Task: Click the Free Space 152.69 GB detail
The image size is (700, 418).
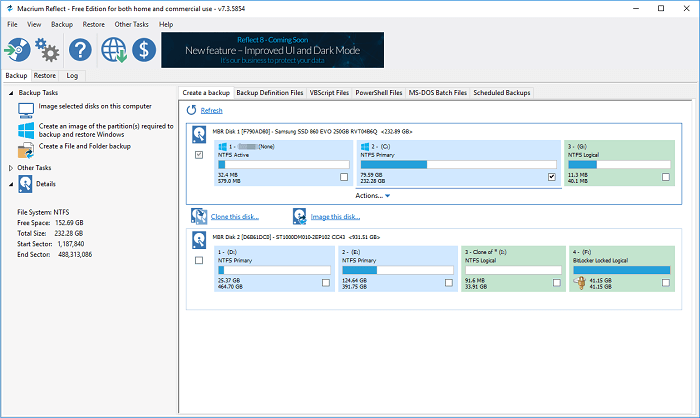Action: tap(50, 222)
